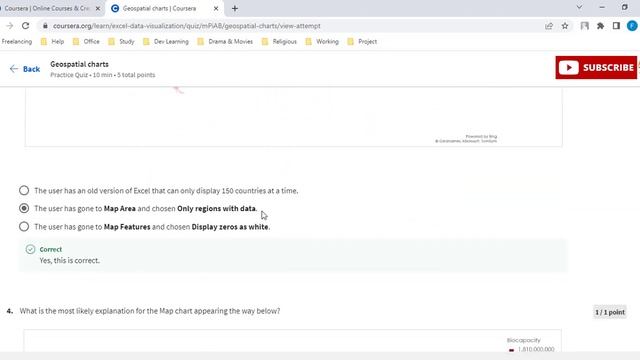Open the reading list icon
This screenshot has width=640, height=360.
pyautogui.click(x=584, y=26)
